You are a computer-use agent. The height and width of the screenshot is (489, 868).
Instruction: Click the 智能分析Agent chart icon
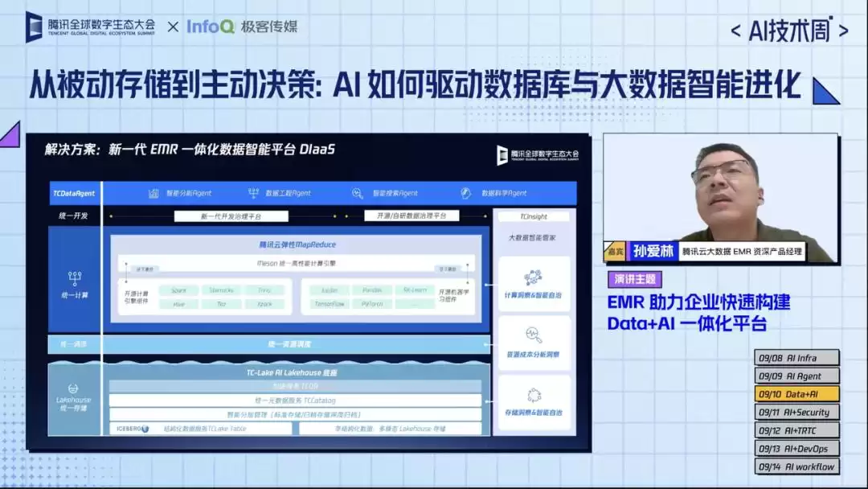click(154, 193)
